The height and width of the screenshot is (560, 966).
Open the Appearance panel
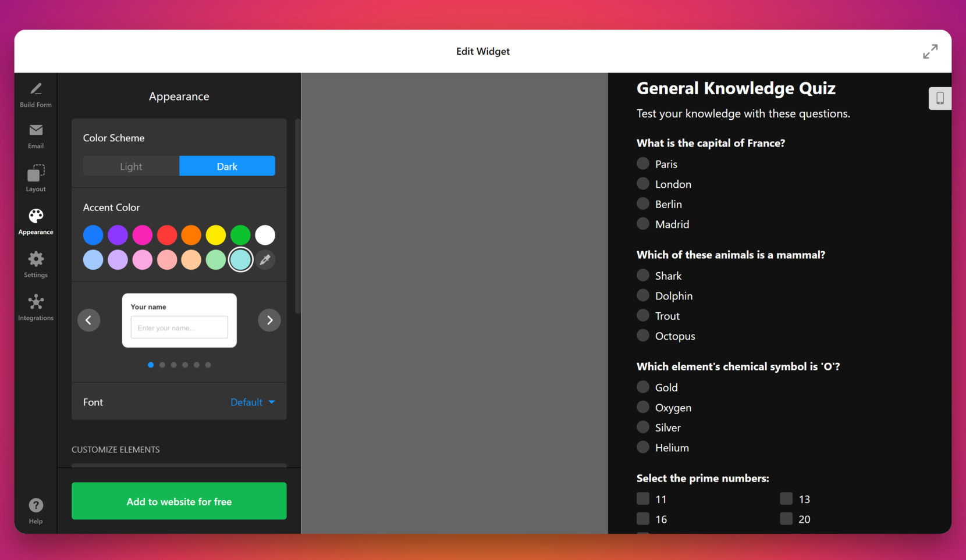[x=35, y=220]
